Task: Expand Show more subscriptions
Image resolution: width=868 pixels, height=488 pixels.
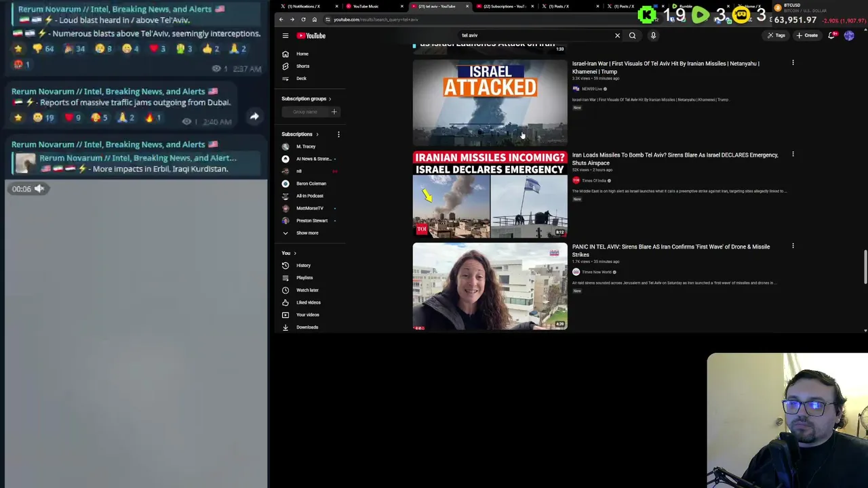Action: point(307,232)
